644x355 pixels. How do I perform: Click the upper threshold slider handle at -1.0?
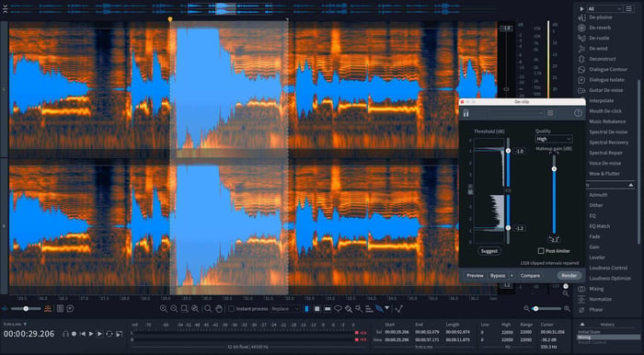tap(508, 151)
